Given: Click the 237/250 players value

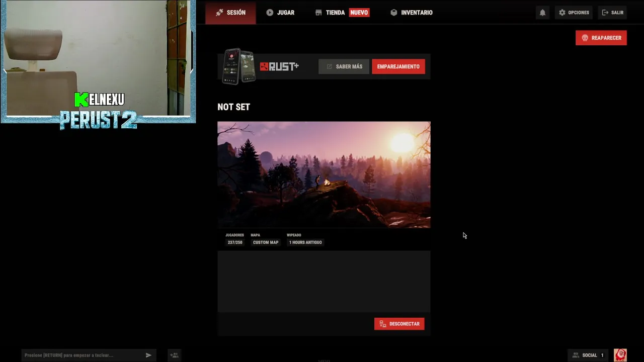Looking at the screenshot, I should click(x=235, y=242).
